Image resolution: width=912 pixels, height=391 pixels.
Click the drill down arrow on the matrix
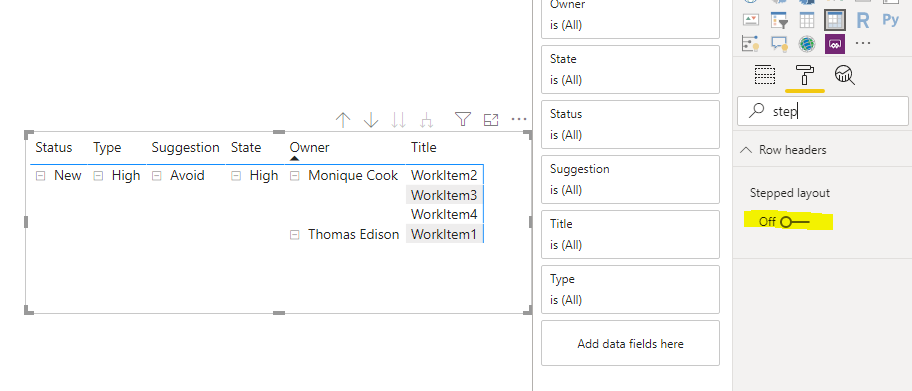coord(371,120)
